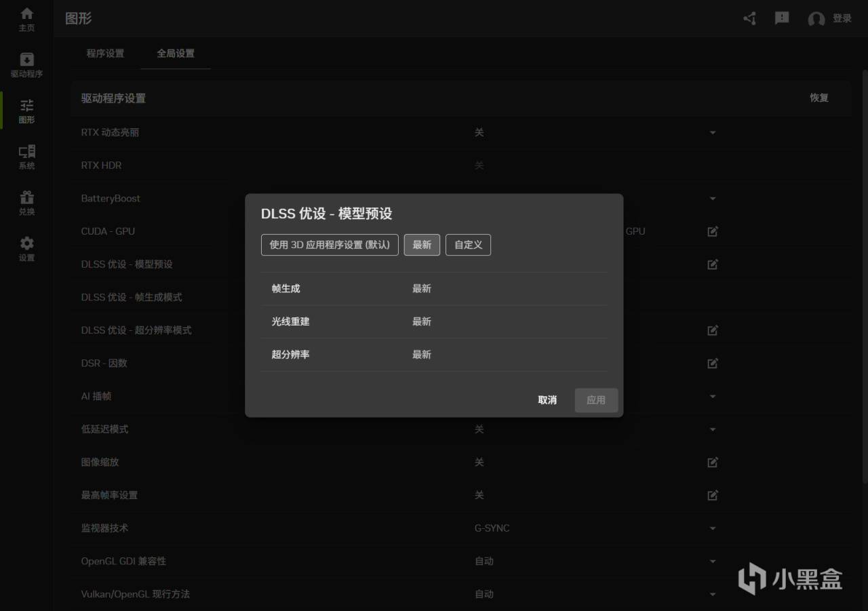The width and height of the screenshot is (868, 611).
Task: Open the feedback icon in top bar
Action: [782, 18]
